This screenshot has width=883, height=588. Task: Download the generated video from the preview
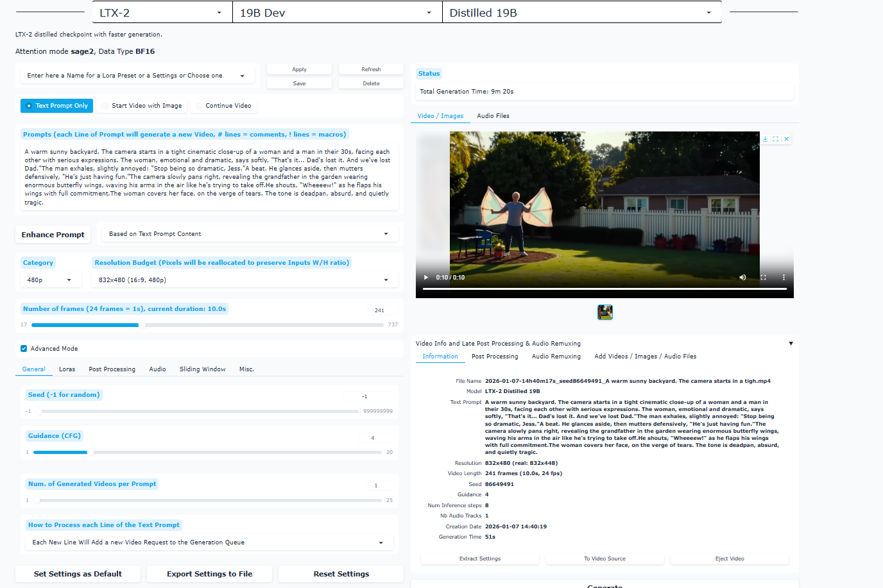(x=766, y=139)
